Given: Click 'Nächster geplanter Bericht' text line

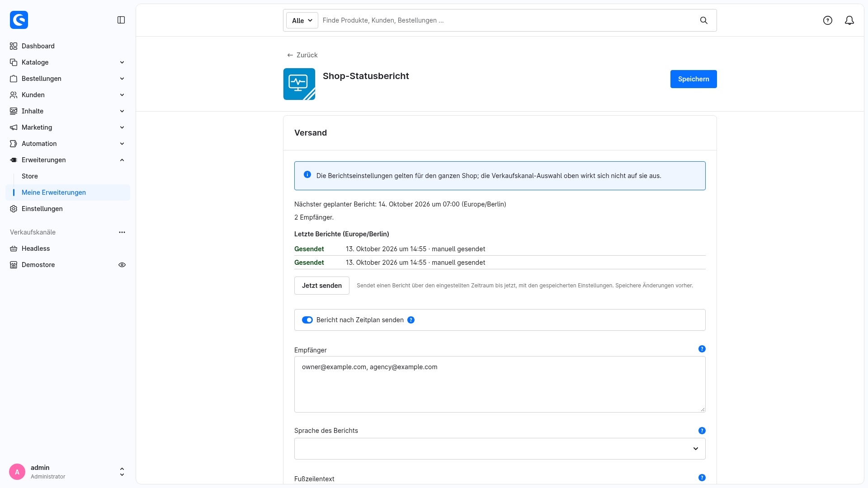Looking at the screenshot, I should pyautogui.click(x=400, y=204).
